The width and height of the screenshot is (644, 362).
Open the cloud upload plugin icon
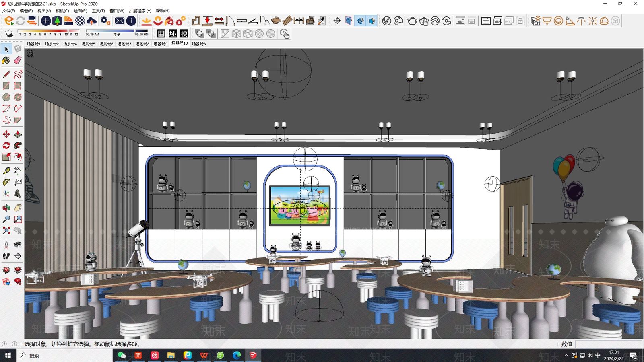click(92, 21)
